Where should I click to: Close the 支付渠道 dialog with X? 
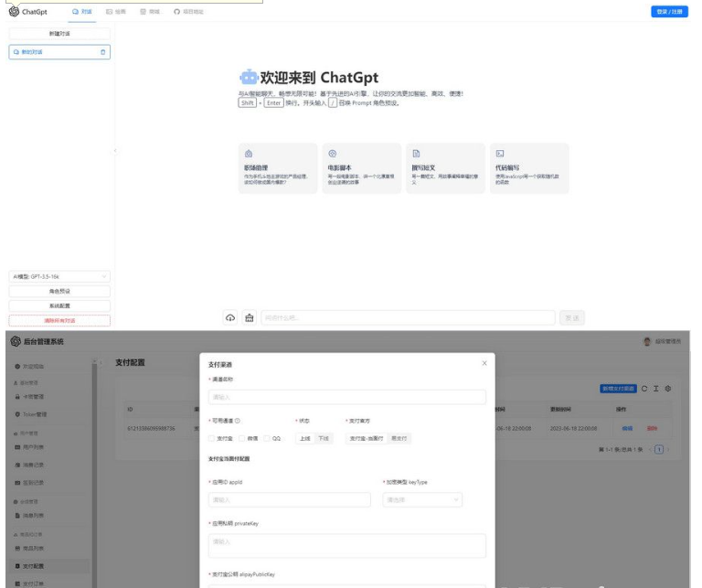click(484, 363)
